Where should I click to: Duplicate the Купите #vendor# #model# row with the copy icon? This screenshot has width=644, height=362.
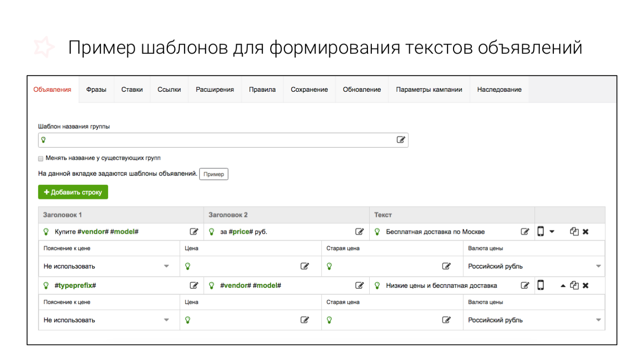574,232
